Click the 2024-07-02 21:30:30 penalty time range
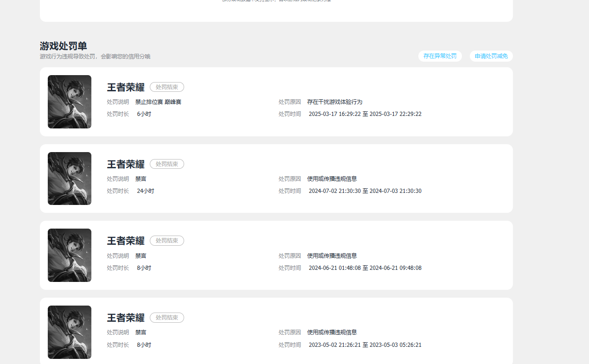 pos(365,191)
